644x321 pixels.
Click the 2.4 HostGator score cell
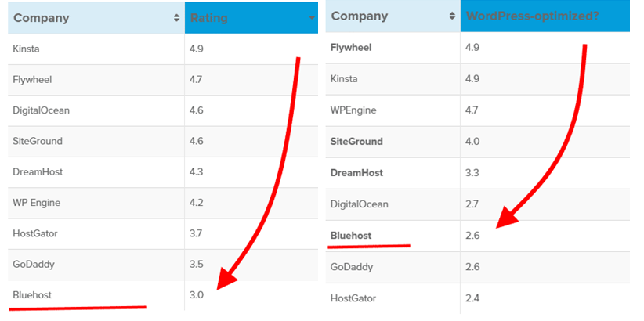545,298
